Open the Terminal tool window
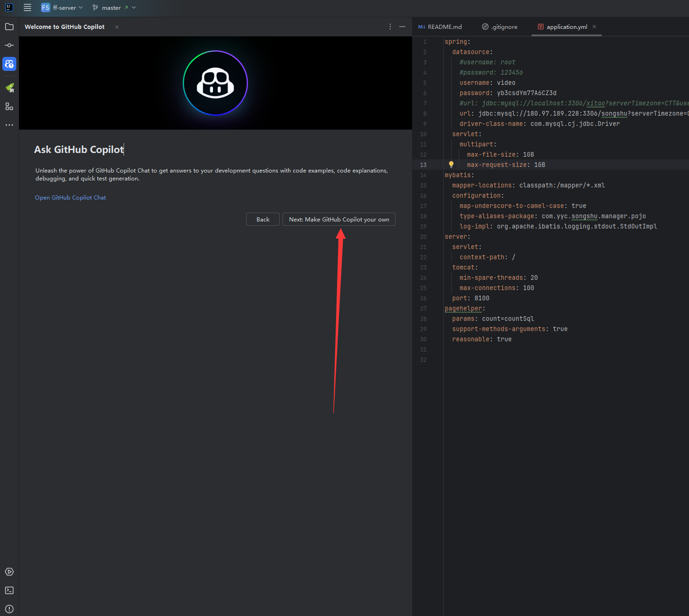The height and width of the screenshot is (616, 689). (9, 590)
